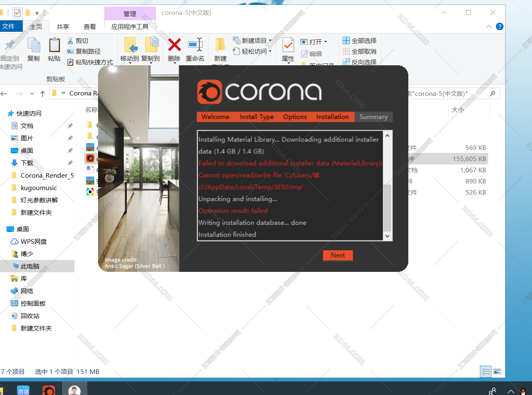Click the 属性 properties icon
The image size is (532, 395).
tap(288, 45)
